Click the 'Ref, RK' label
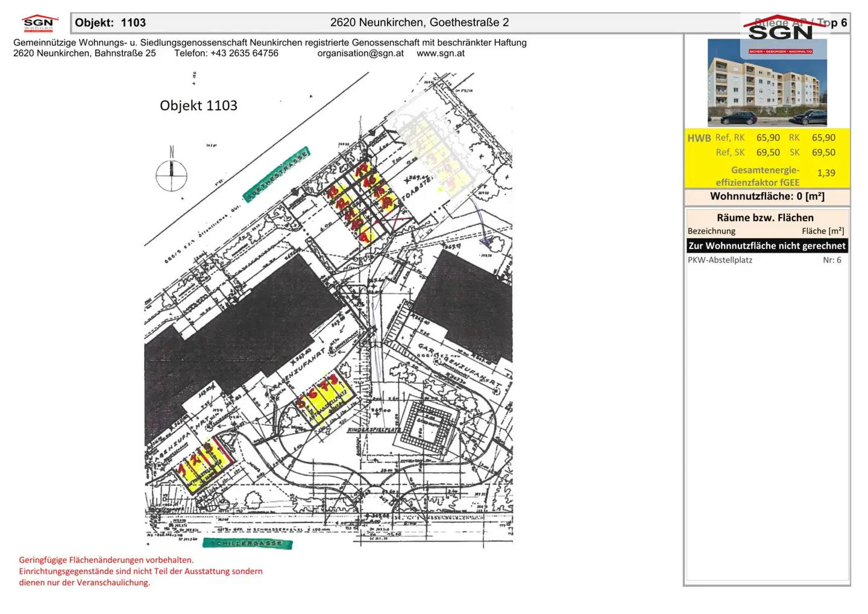Viewport: 868px width, 614px height. click(x=730, y=138)
